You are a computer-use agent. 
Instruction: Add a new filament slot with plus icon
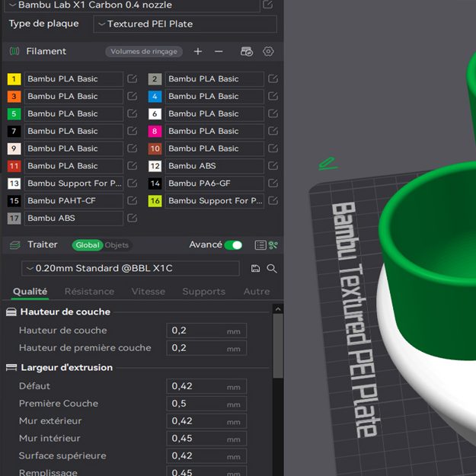pyautogui.click(x=198, y=52)
